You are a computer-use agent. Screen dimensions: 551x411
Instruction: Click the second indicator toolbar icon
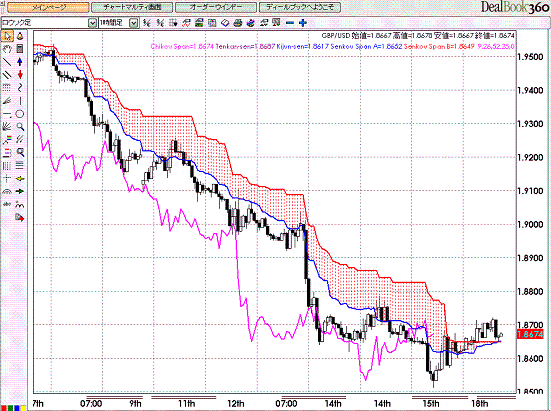point(160,23)
